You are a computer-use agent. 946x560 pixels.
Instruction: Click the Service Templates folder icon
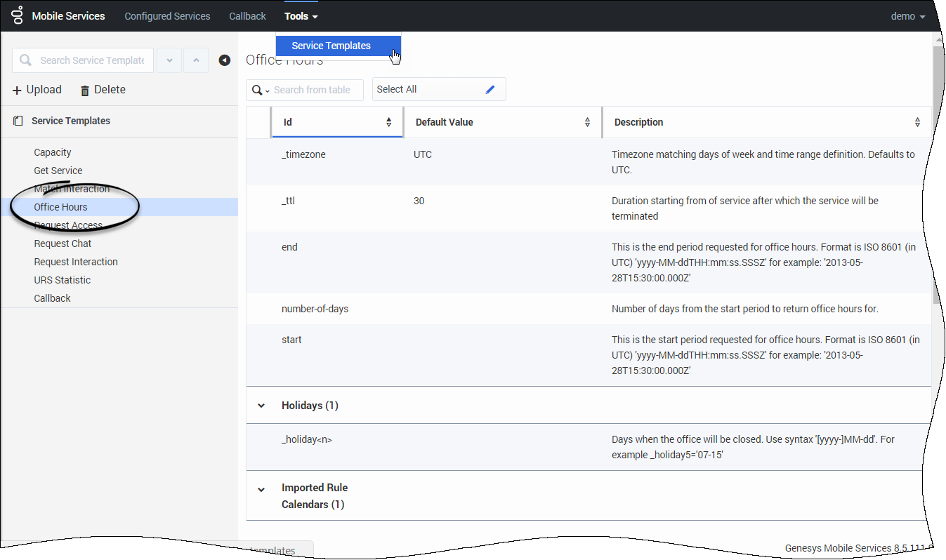18,121
